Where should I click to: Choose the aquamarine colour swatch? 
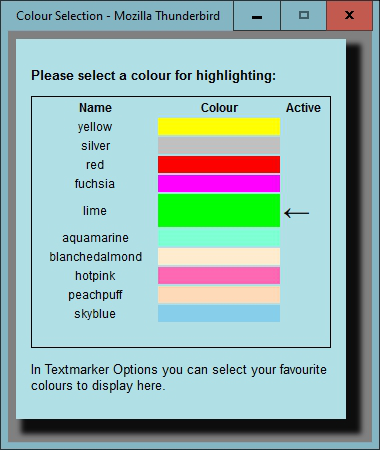coord(219,238)
